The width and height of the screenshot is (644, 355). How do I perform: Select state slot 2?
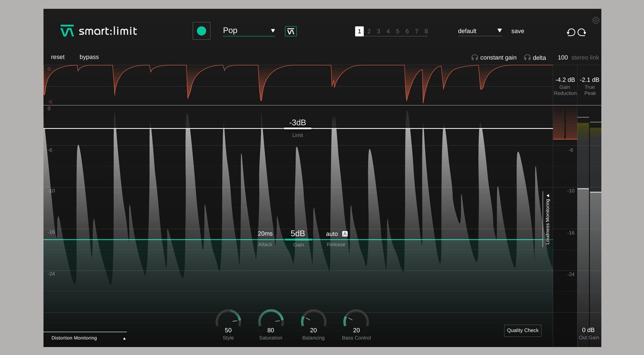coord(369,31)
